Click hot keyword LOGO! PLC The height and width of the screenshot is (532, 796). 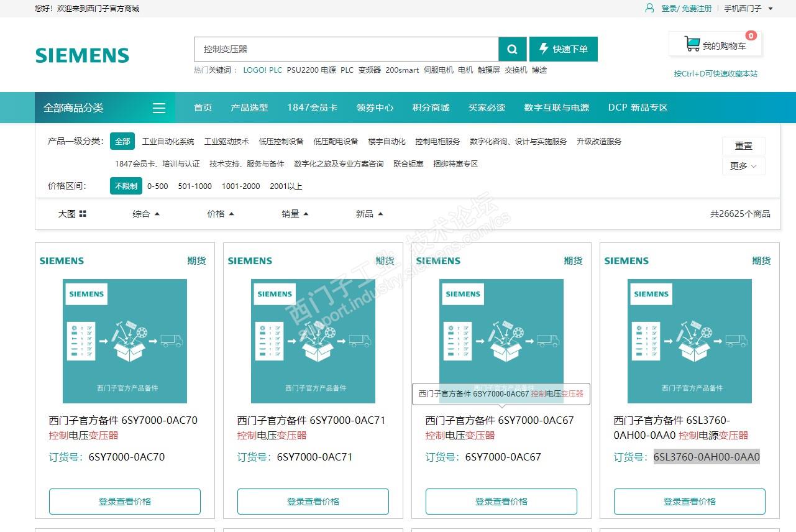[263, 70]
